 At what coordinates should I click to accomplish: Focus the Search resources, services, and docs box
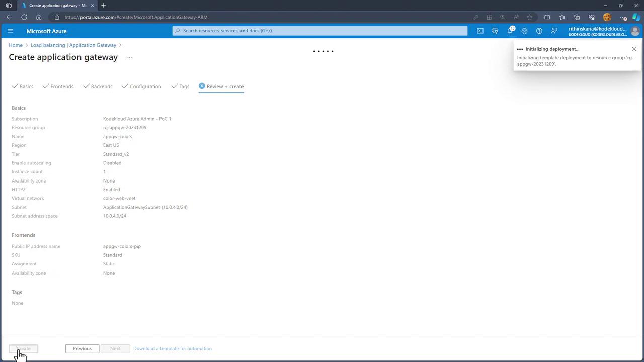coord(320,31)
